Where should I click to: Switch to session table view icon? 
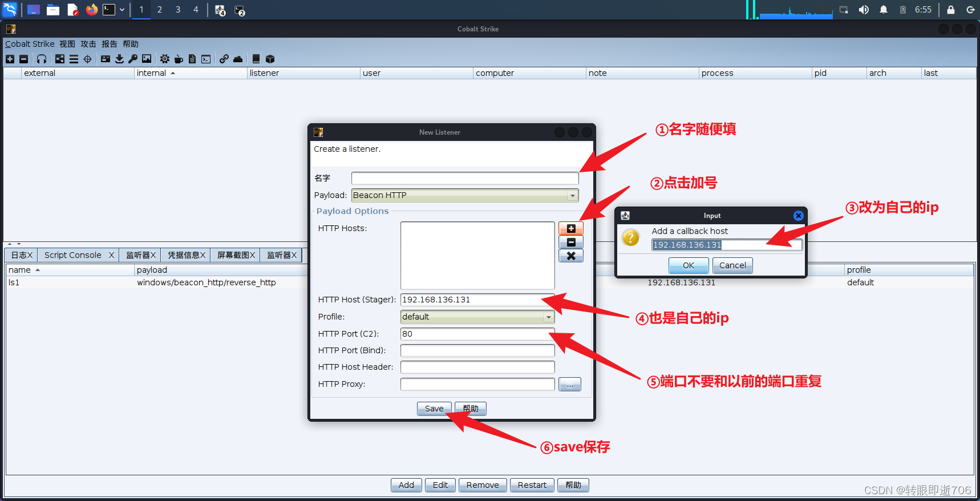74,59
